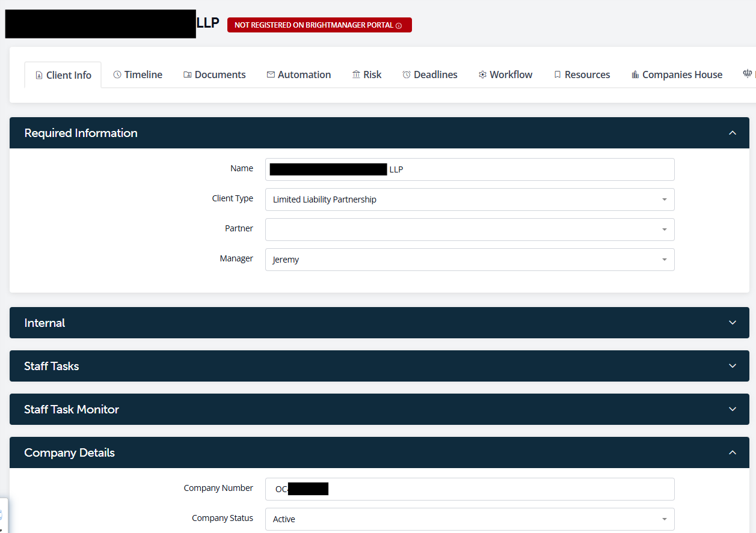Click the alarm clock icon beside Deadlines
This screenshot has width=756, height=533.
[x=407, y=75]
